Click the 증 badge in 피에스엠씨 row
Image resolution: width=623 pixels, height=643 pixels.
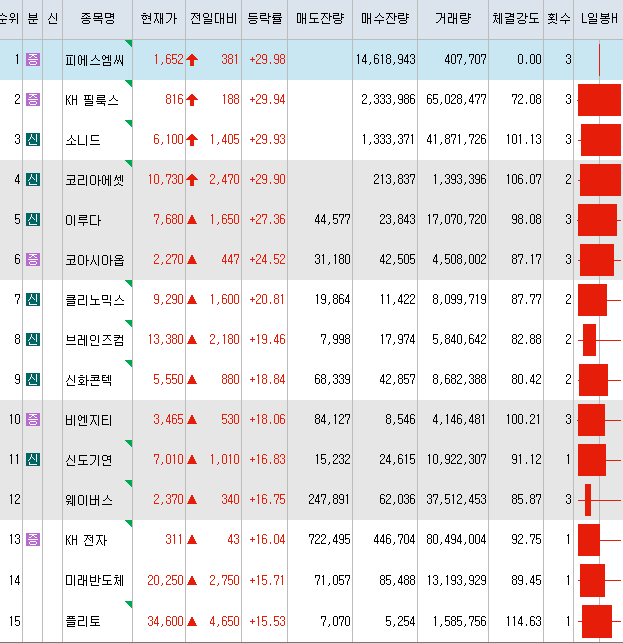click(33, 59)
